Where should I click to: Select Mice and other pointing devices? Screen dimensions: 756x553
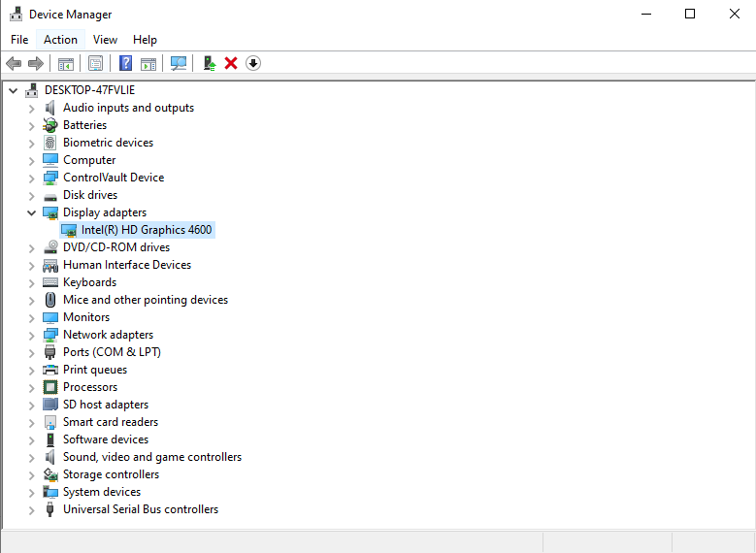coord(146,300)
